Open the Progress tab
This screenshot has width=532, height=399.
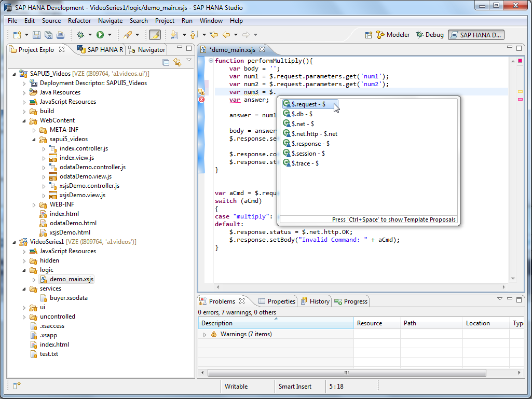pyautogui.click(x=351, y=301)
